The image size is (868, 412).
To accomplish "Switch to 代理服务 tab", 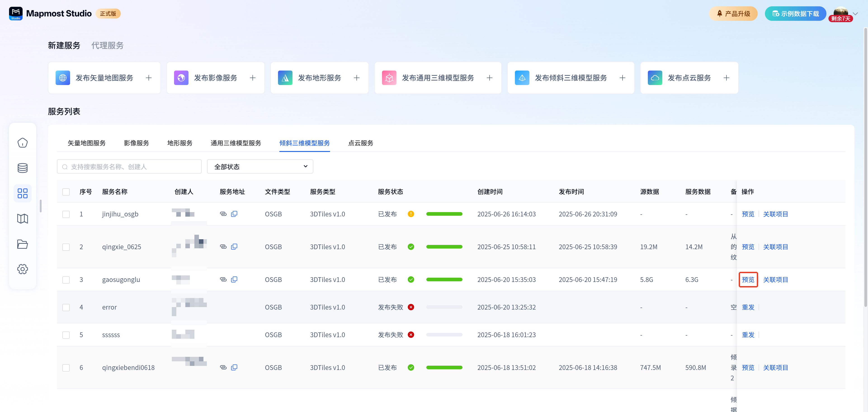I will tap(108, 45).
